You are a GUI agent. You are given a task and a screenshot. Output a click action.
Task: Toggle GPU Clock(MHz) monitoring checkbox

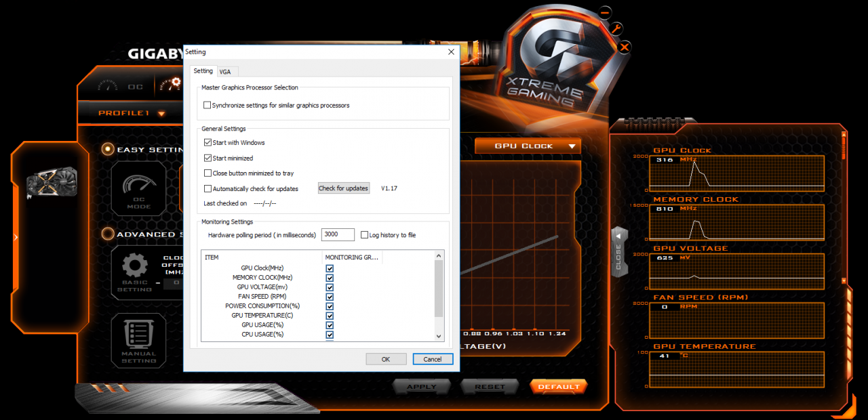330,268
